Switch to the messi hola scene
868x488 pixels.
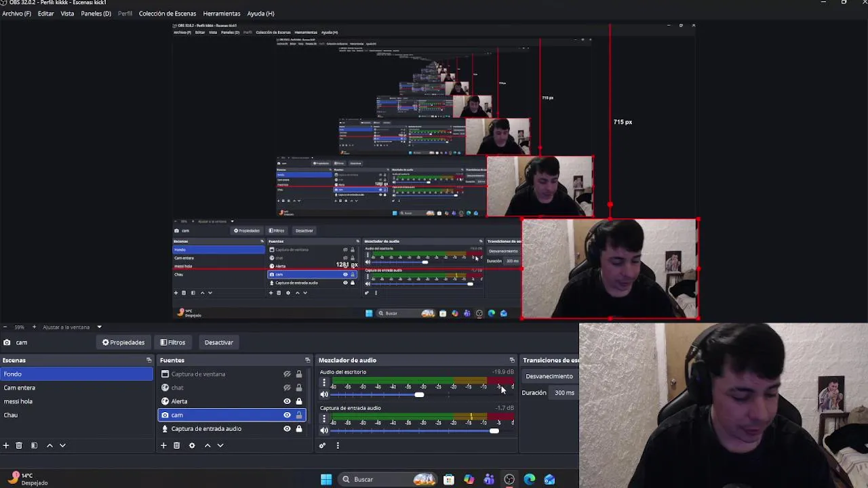pyautogui.click(x=77, y=401)
